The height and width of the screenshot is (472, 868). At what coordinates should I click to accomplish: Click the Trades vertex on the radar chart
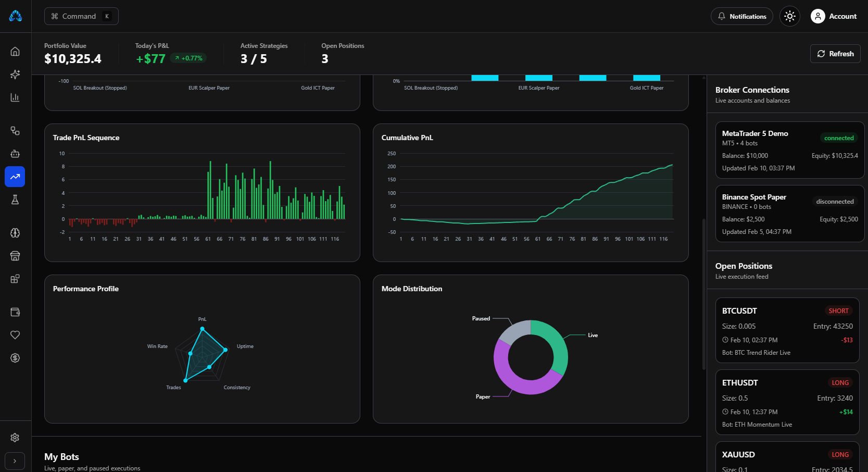pyautogui.click(x=185, y=380)
